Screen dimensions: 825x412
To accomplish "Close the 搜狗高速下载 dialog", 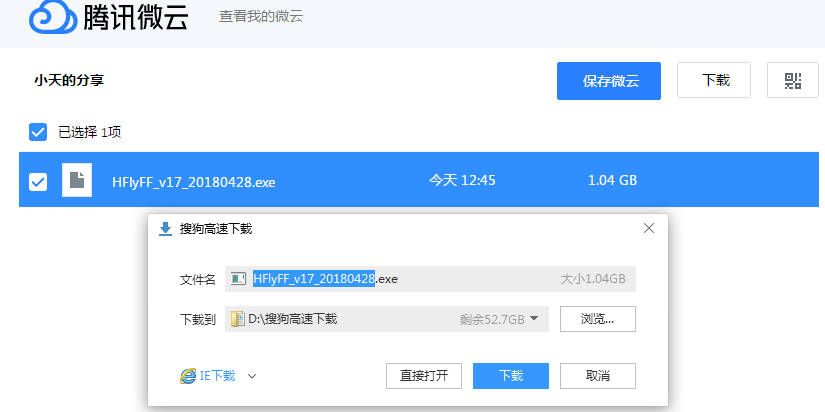I will (x=649, y=228).
